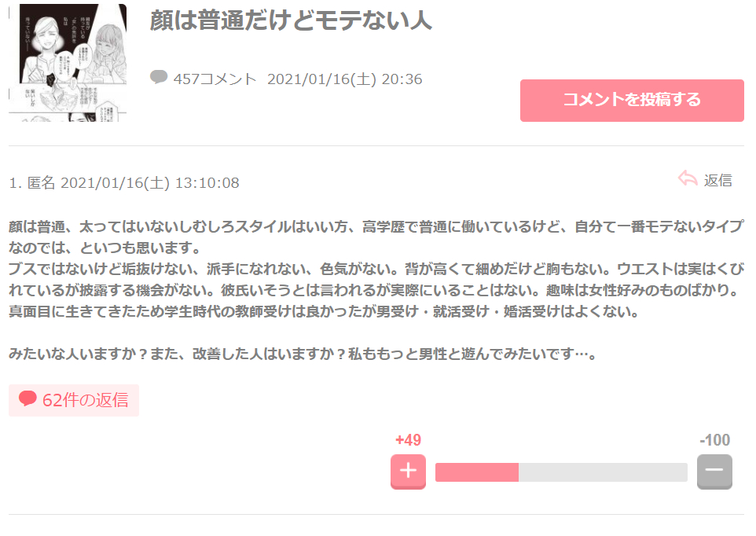The width and height of the screenshot is (756, 536).
Task: Click the -100 downvote count
Action: click(x=714, y=440)
